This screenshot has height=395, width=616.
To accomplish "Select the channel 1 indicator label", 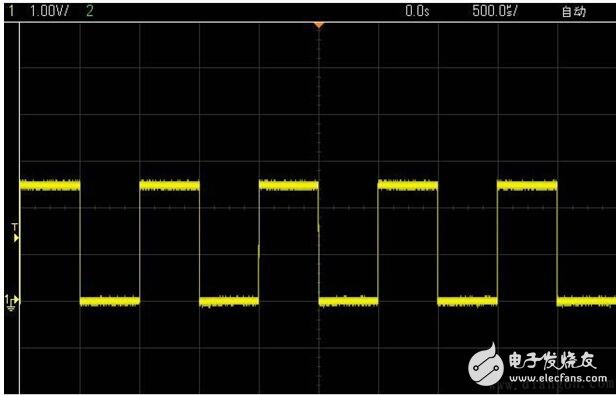I will click(x=11, y=11).
